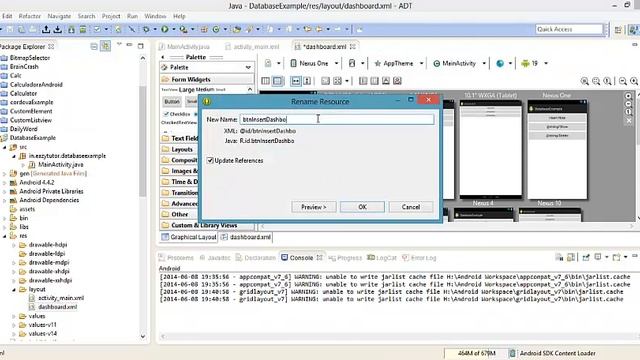Click the Java perspective icon at top right
Image resolution: width=640 pixels, height=360 pixels.
[633, 29]
